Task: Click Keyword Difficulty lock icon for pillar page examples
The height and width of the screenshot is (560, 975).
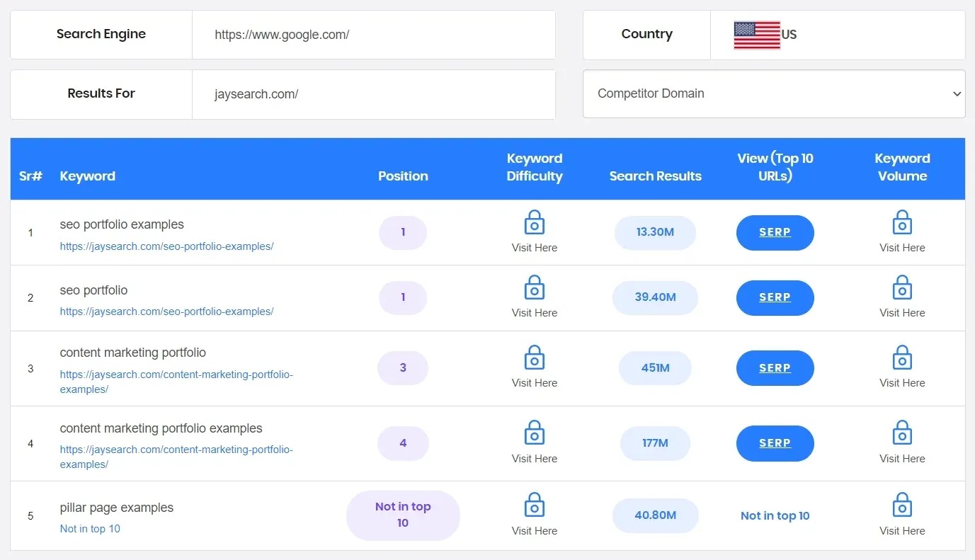Action: (x=535, y=505)
